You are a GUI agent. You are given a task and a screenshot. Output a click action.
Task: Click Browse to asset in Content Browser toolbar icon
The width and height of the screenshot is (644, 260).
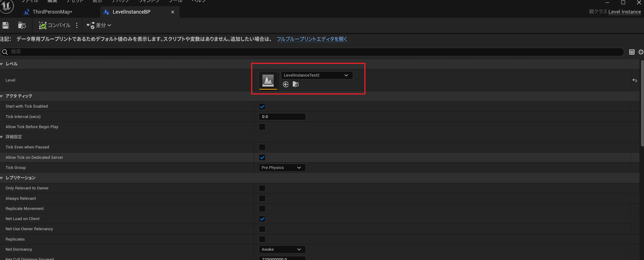22,25
